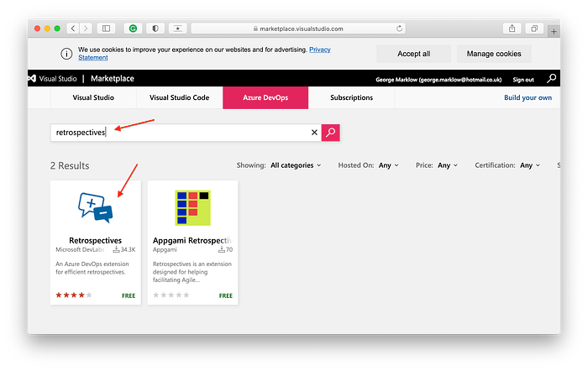Click the Accept all cookies button

413,54
